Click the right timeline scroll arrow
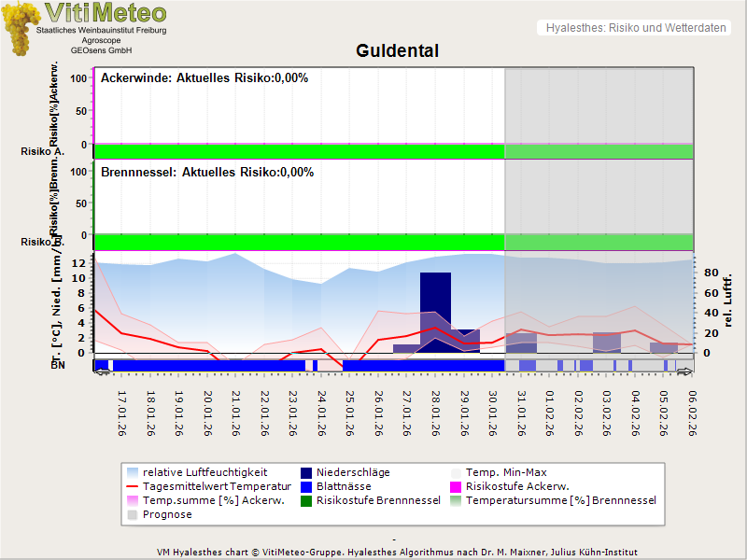Image resolution: width=747 pixels, height=560 pixels. pos(684,372)
